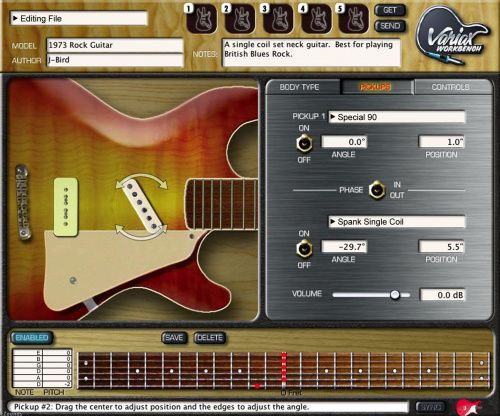Open the Editing File dropdown
The height and width of the screenshot is (416, 500).
click(x=79, y=19)
